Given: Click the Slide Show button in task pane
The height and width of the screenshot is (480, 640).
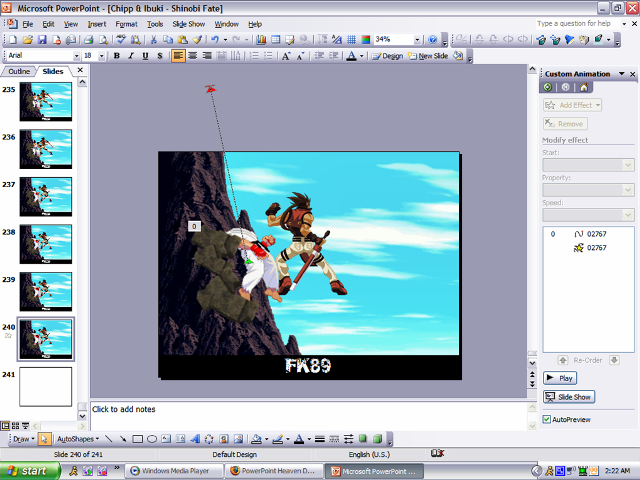Looking at the screenshot, I should click(569, 397).
